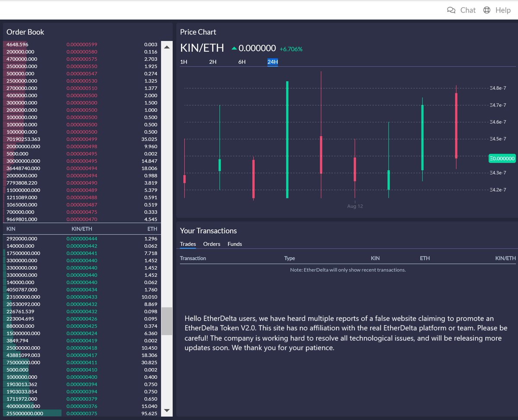Select sell order at price 0.000000490

click(82, 183)
